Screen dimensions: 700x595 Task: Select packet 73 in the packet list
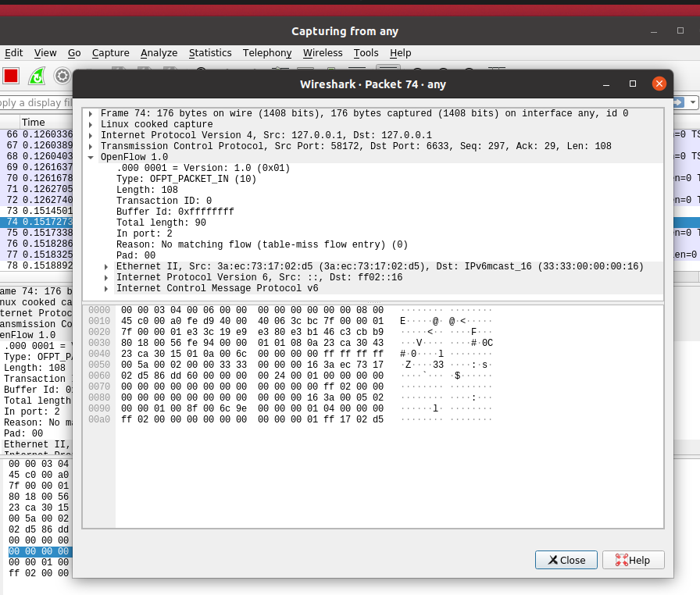pyautogui.click(x=36, y=211)
